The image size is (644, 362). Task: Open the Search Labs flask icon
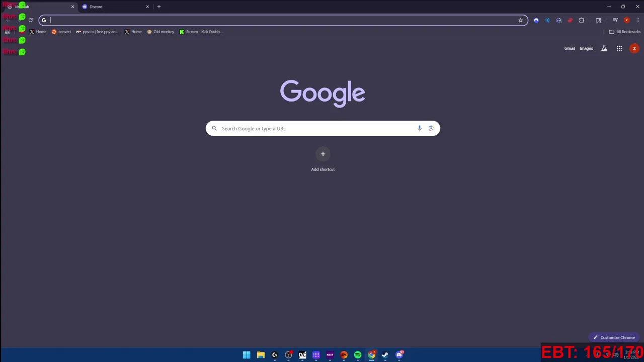(x=604, y=48)
